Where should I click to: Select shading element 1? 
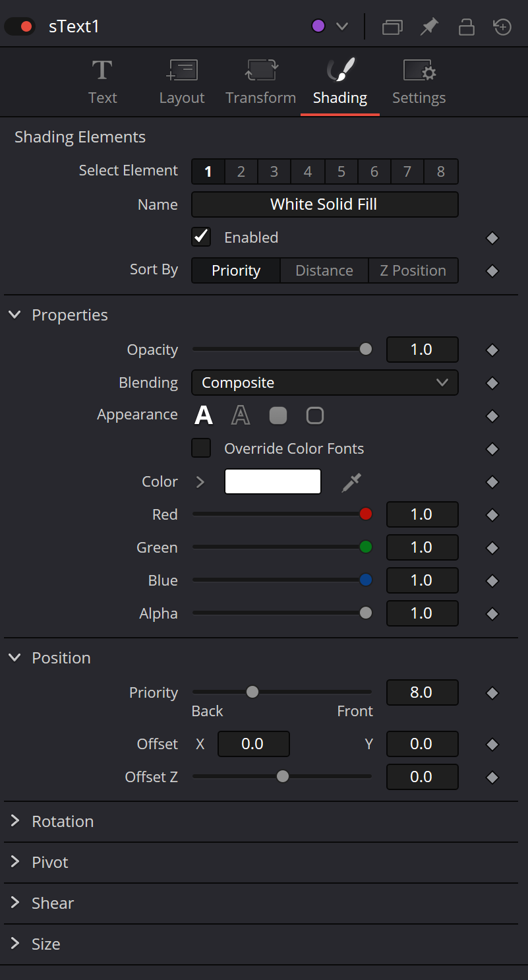tap(208, 171)
